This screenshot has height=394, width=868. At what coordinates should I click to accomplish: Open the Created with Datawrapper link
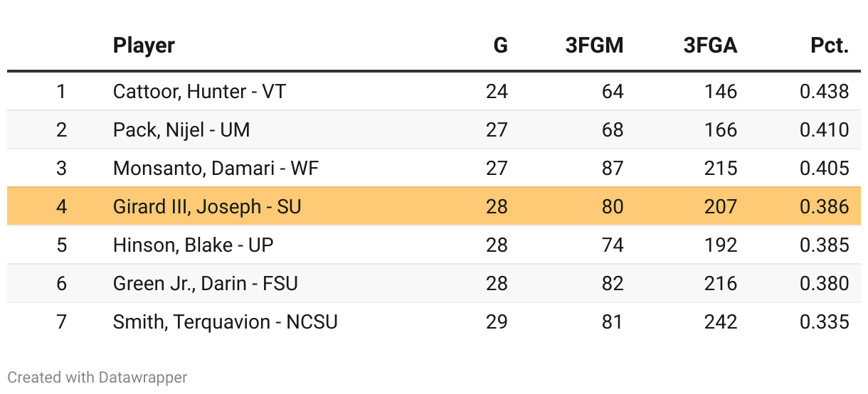(x=97, y=377)
